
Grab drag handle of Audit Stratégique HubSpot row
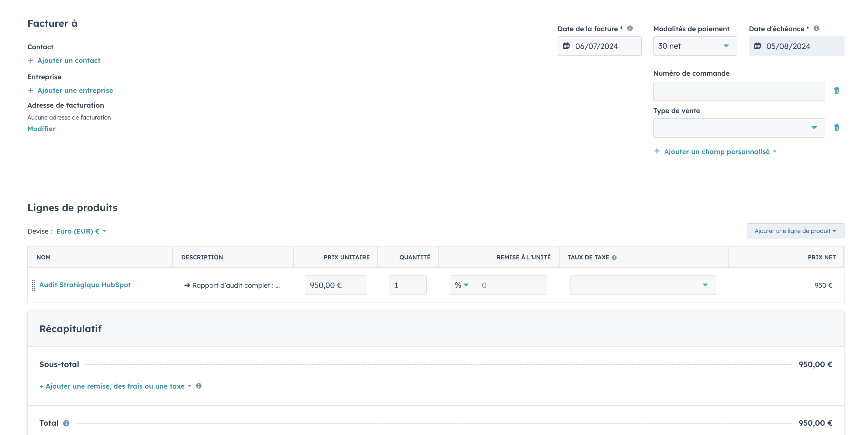click(x=33, y=285)
